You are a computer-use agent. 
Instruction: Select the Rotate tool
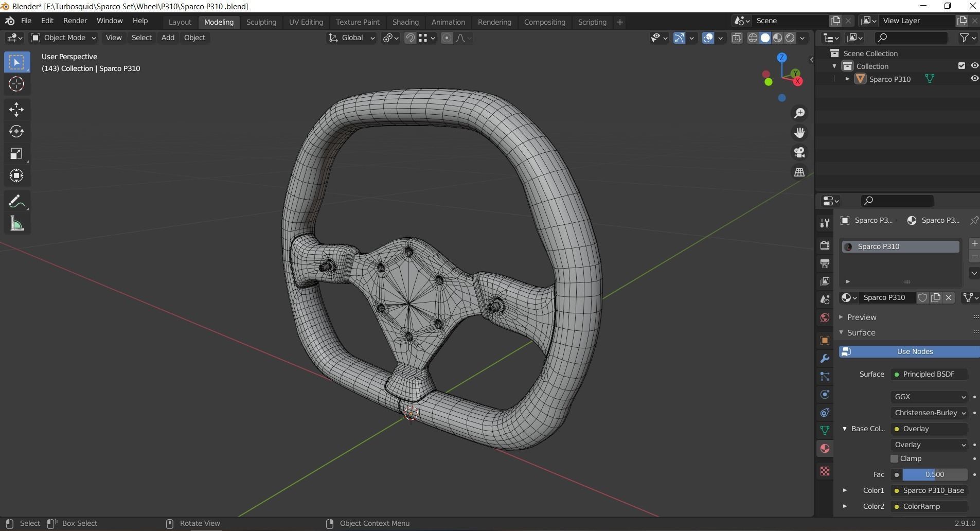coord(16,131)
